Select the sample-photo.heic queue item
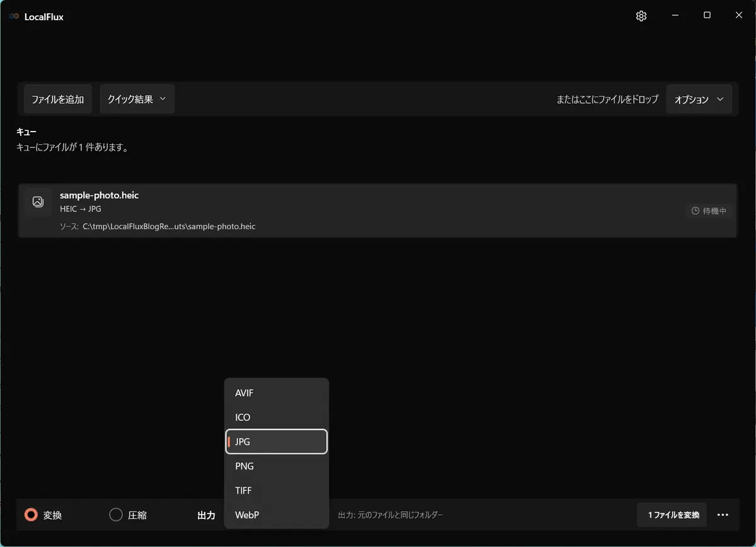The image size is (756, 547). pos(377,211)
